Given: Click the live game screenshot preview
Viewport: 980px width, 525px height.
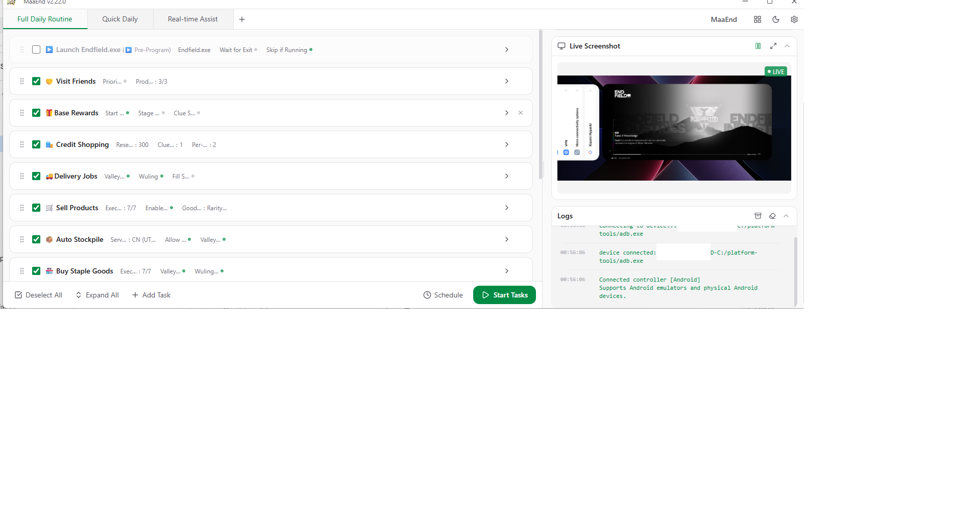Looking at the screenshot, I should [674, 128].
